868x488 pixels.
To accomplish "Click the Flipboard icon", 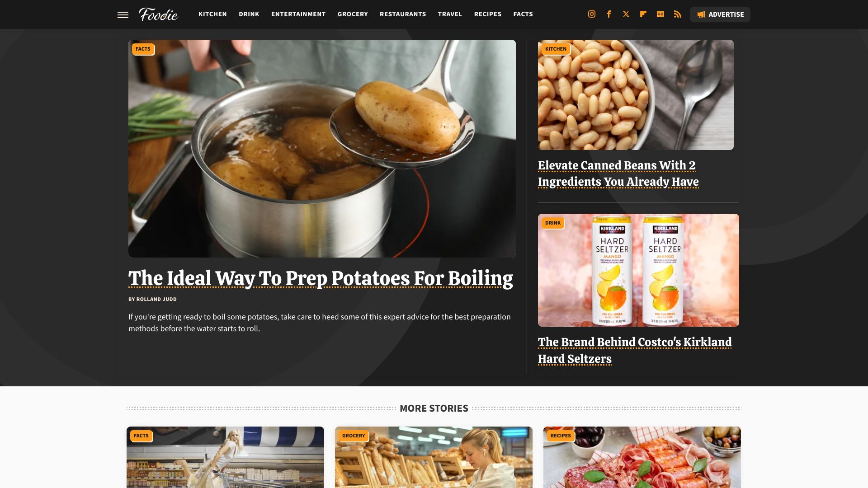I will click(643, 14).
